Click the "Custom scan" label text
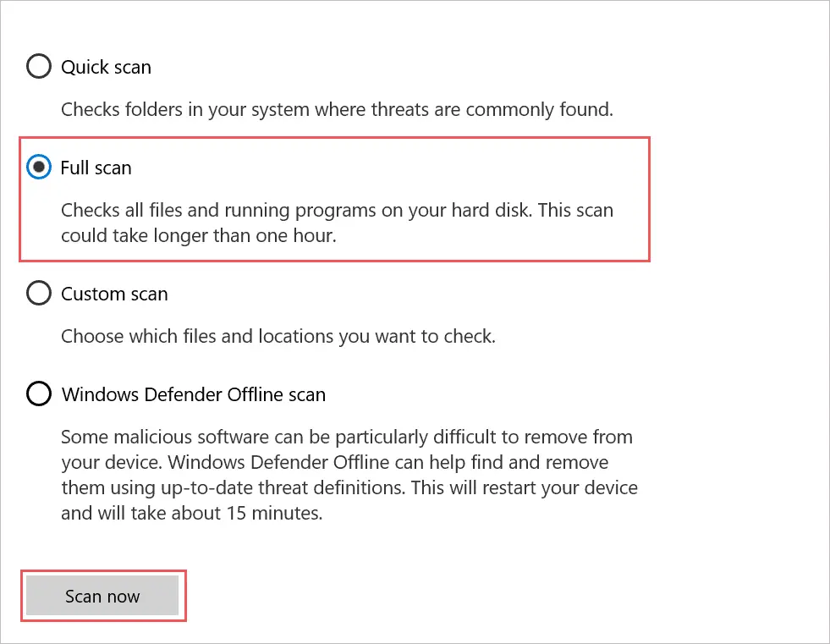 point(114,294)
